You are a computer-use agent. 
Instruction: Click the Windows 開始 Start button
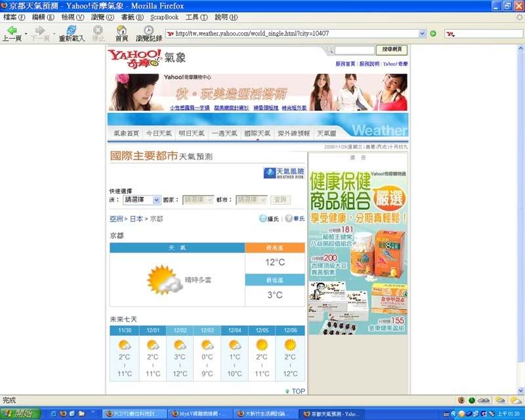(20, 414)
